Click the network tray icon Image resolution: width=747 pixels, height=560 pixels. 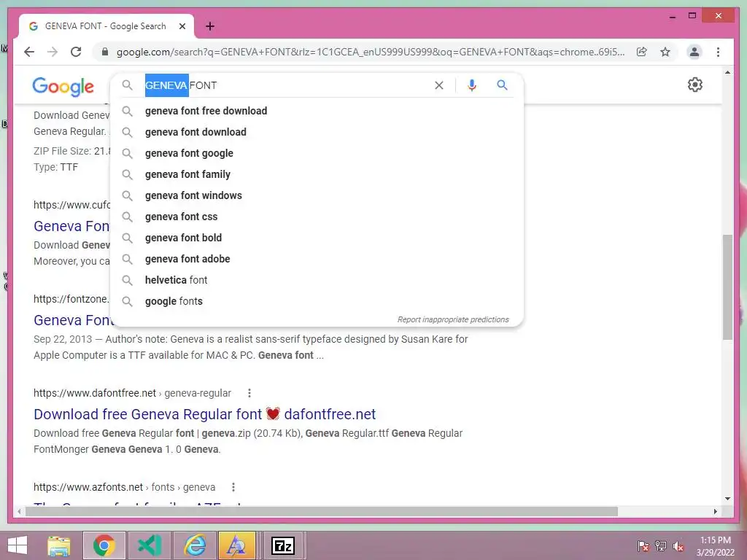pos(661,545)
